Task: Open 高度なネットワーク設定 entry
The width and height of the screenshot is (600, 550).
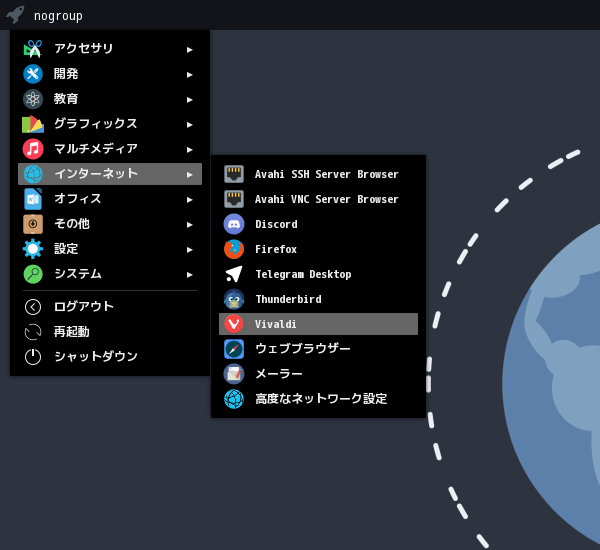Action: pos(318,399)
